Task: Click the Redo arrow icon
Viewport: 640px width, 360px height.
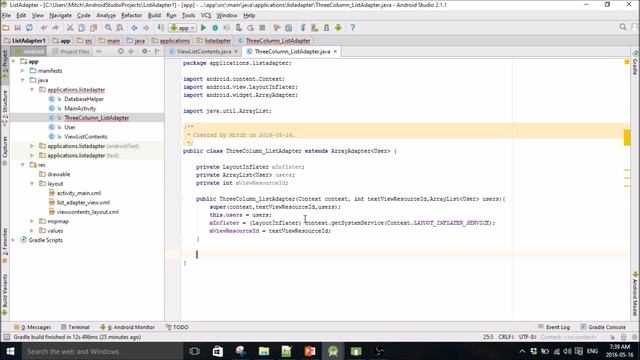Action: (x=56, y=28)
